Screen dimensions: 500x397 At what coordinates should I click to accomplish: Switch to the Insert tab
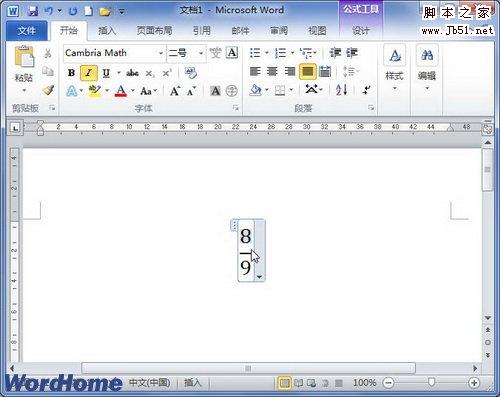pos(107,31)
